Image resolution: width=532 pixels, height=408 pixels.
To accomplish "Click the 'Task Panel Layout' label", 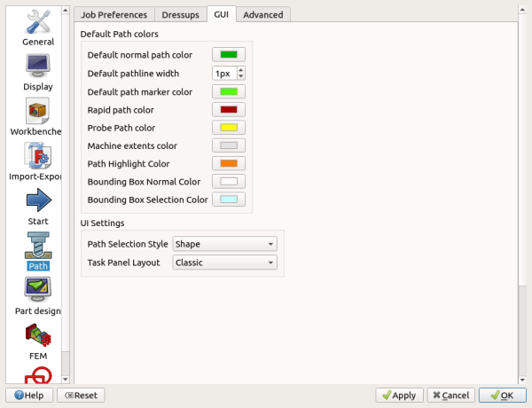I will coord(123,263).
